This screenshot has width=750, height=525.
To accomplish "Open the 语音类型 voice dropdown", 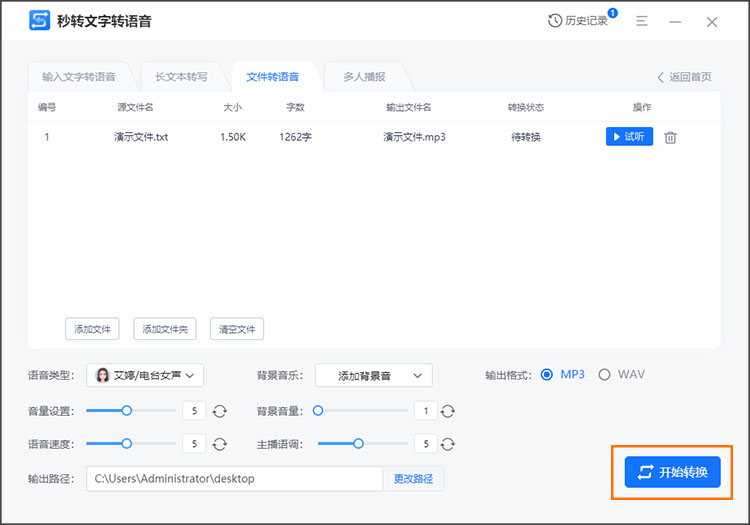I will pos(145,375).
